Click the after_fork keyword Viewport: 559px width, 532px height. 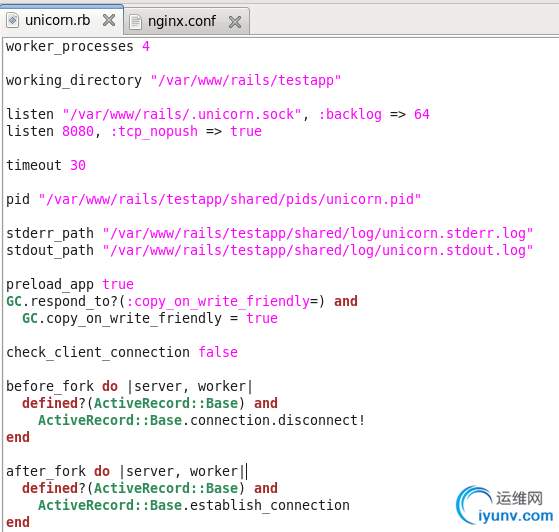pyautogui.click(x=46, y=471)
